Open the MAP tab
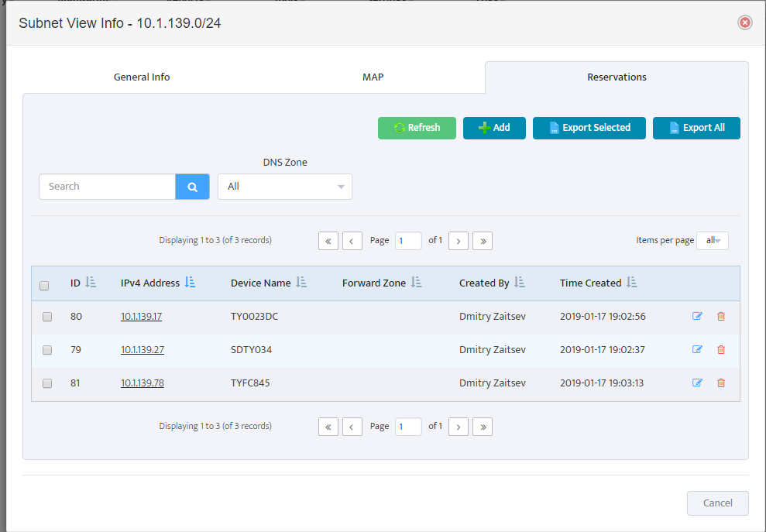 (x=373, y=77)
